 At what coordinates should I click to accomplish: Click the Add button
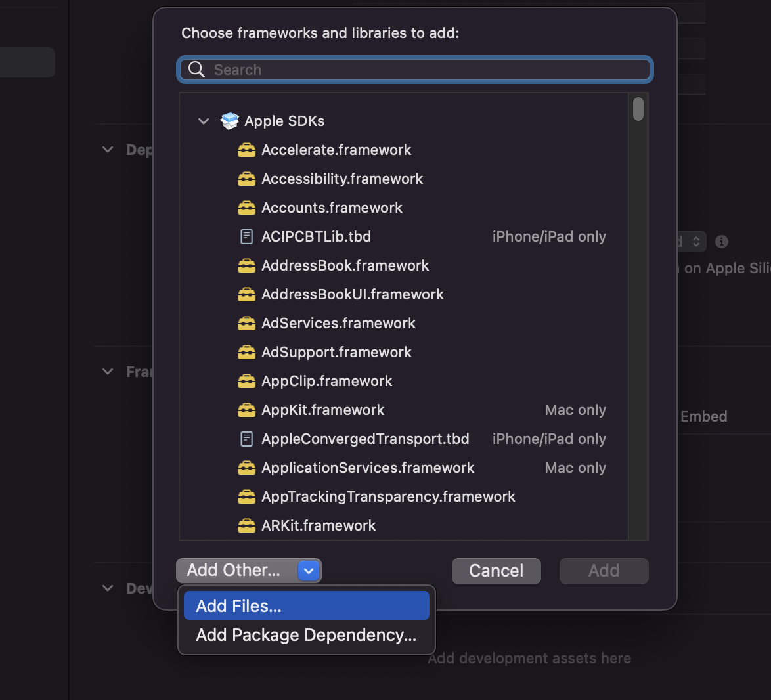point(604,571)
